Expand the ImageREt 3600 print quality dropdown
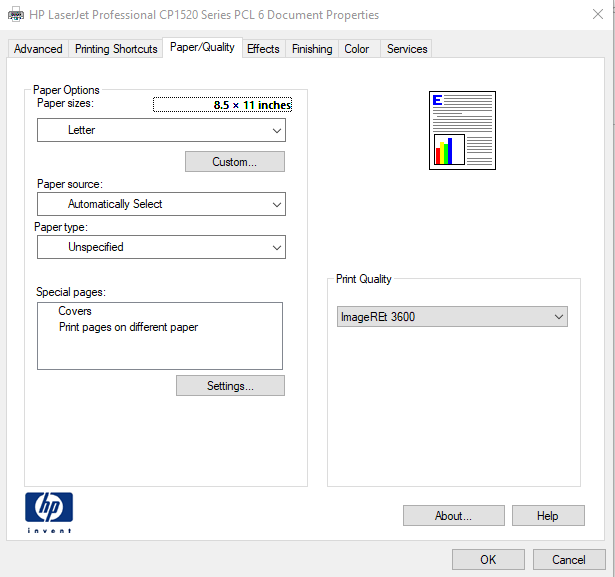 coord(452,317)
